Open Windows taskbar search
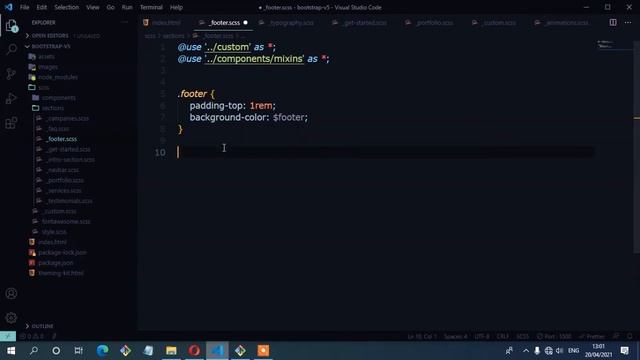This screenshot has height=360, width=640. point(34,351)
